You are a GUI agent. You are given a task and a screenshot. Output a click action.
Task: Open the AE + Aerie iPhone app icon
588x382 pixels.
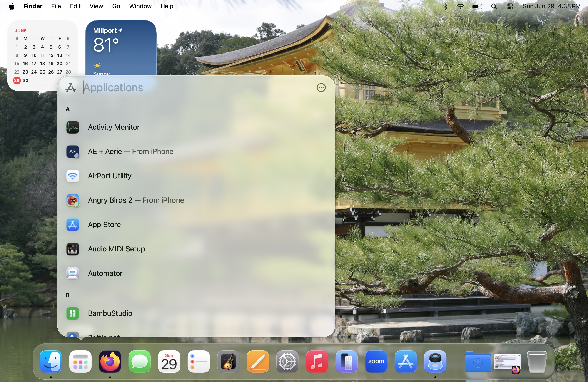pos(72,151)
